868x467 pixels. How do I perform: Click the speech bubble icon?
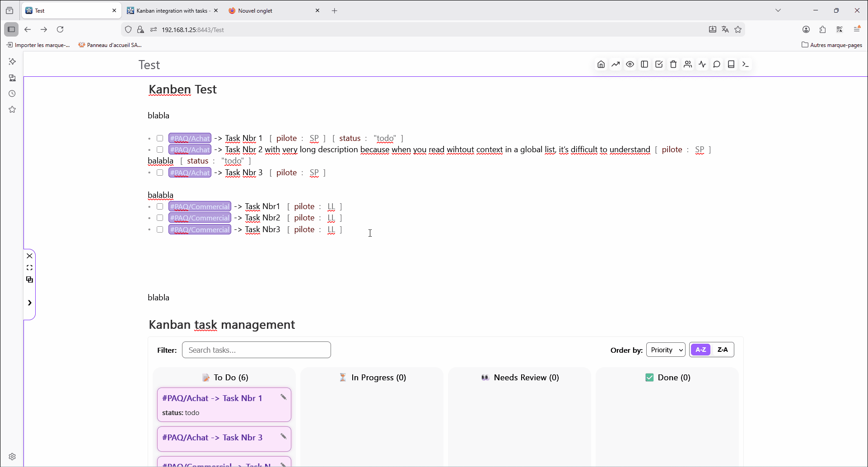click(x=717, y=65)
